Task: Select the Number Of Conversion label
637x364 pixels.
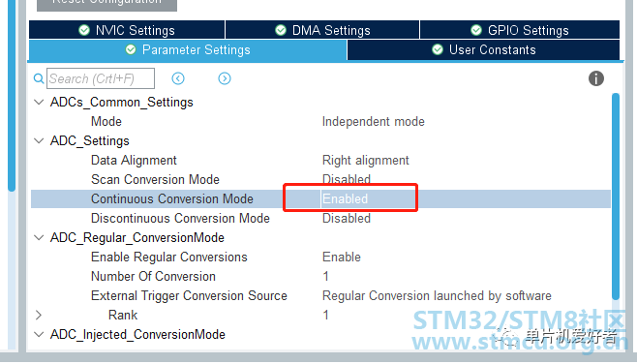Action: point(153,276)
